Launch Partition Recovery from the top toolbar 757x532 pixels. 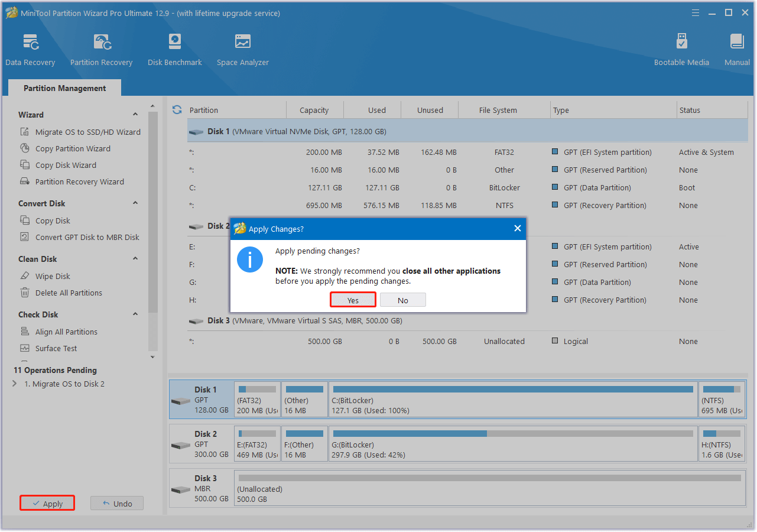[x=101, y=50]
